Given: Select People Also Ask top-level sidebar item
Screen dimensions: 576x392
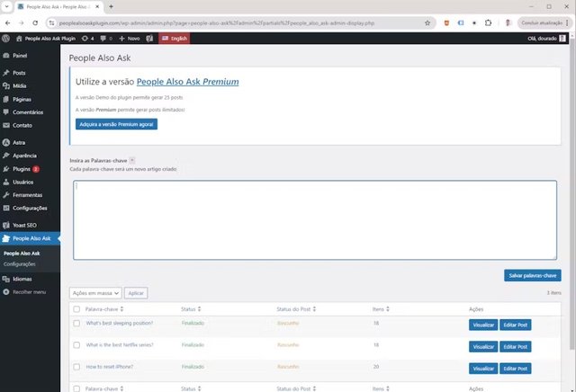Looking at the screenshot, I should tap(31, 238).
